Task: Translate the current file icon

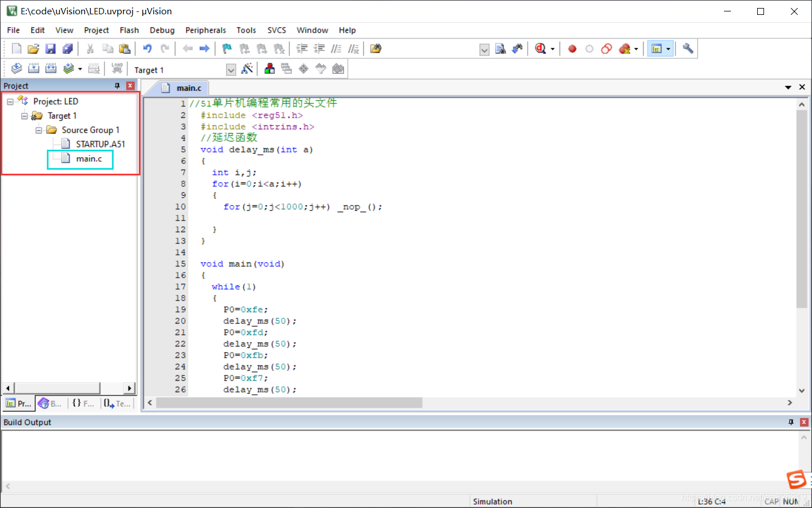Action: [17, 69]
